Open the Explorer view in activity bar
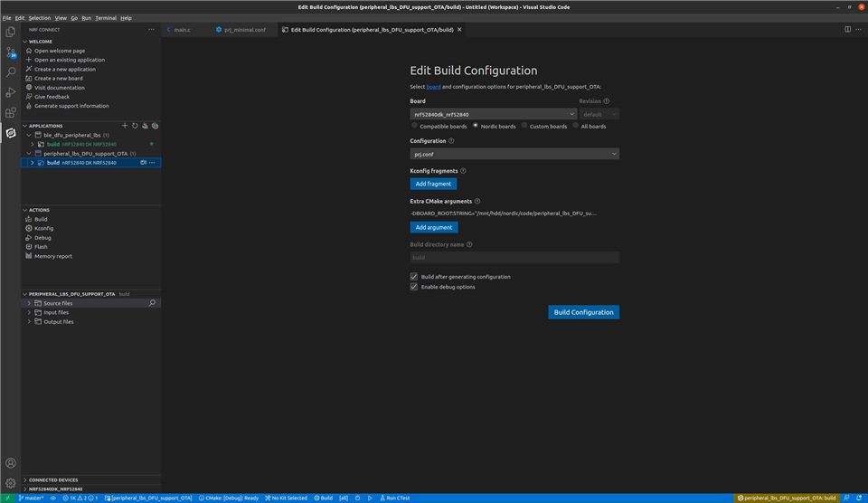The height and width of the screenshot is (503, 868). click(x=11, y=33)
